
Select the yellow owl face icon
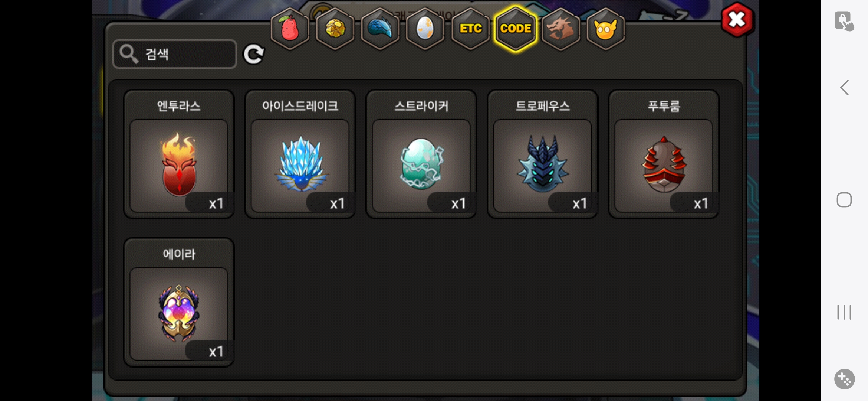point(606,29)
